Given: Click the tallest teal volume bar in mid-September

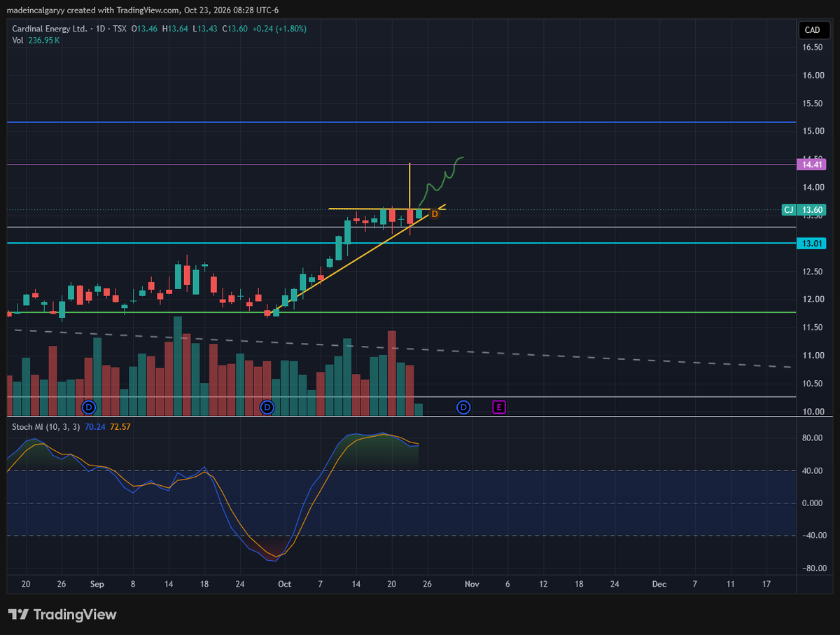Looking at the screenshot, I should click(x=178, y=366).
